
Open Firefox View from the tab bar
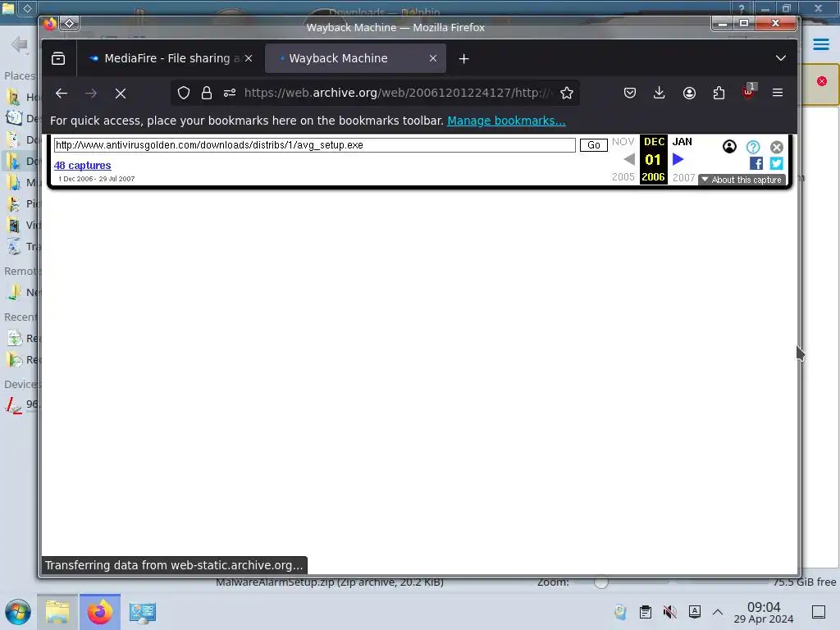[x=58, y=58]
